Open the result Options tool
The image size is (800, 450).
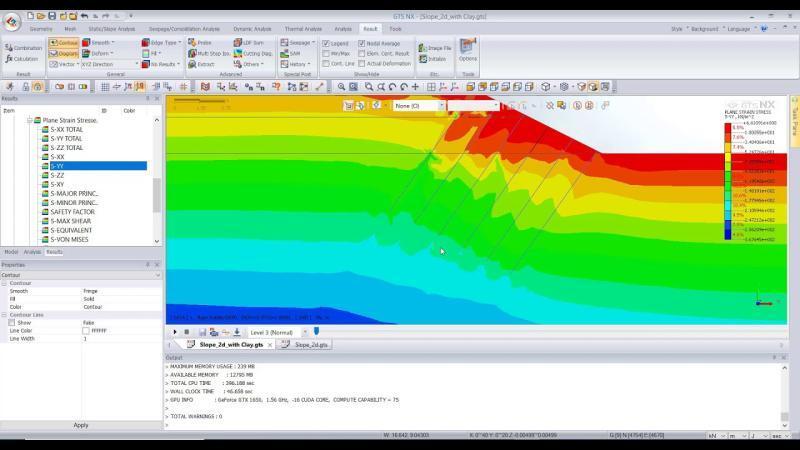point(467,51)
